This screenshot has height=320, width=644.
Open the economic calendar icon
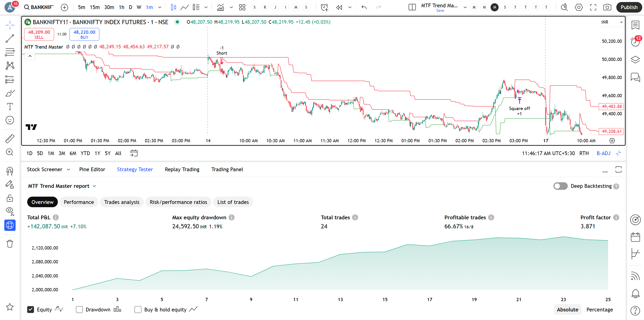[635, 237]
